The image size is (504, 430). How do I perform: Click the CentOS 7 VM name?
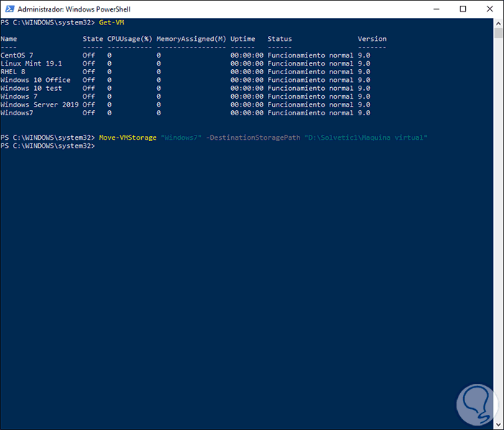pyautogui.click(x=17, y=55)
